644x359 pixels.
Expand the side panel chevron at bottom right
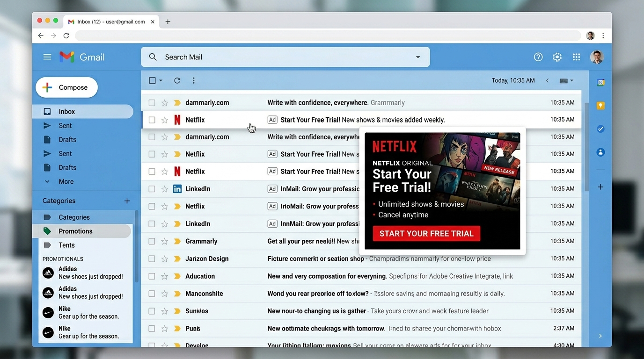[x=600, y=336]
